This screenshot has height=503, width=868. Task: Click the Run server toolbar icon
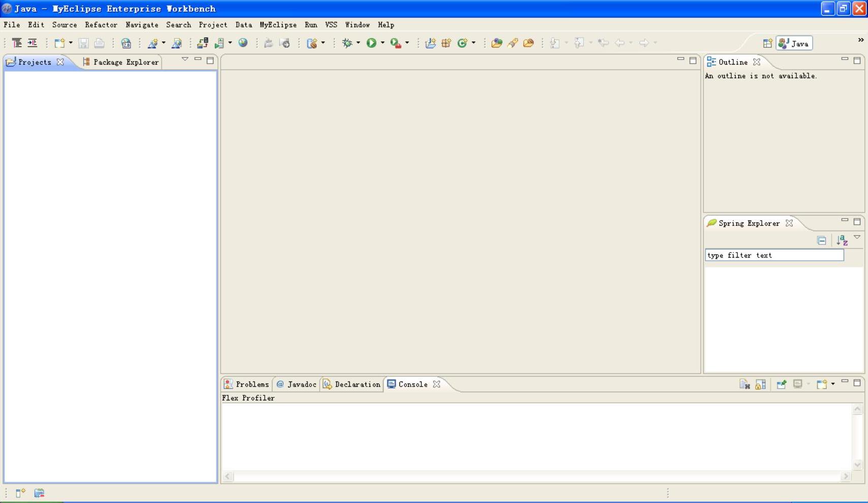220,43
